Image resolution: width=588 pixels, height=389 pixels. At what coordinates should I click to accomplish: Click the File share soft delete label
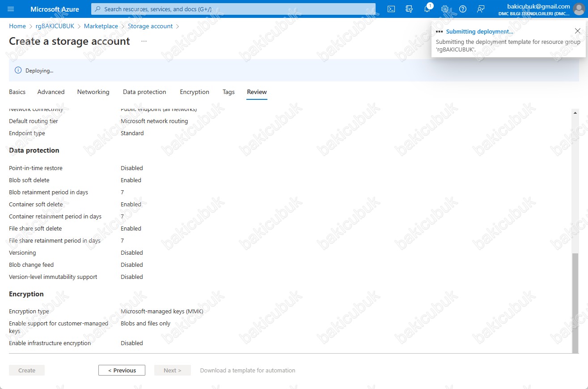(x=35, y=229)
